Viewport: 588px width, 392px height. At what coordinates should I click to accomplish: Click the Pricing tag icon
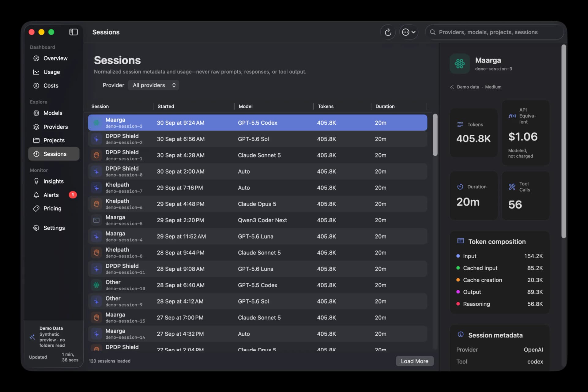point(36,209)
